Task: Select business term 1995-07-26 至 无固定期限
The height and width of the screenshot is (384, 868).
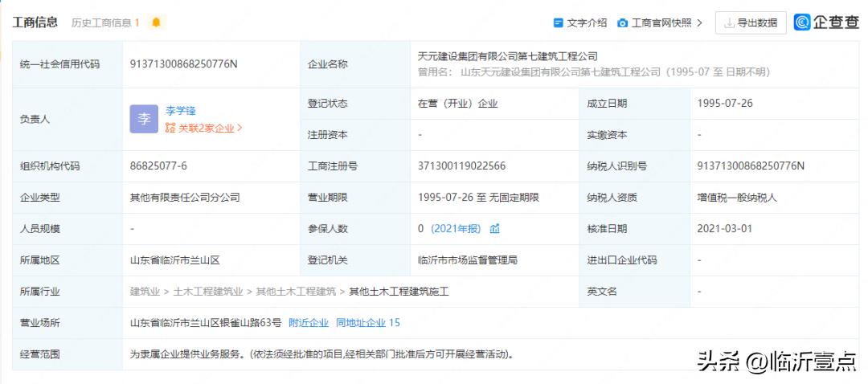Action: click(x=478, y=198)
